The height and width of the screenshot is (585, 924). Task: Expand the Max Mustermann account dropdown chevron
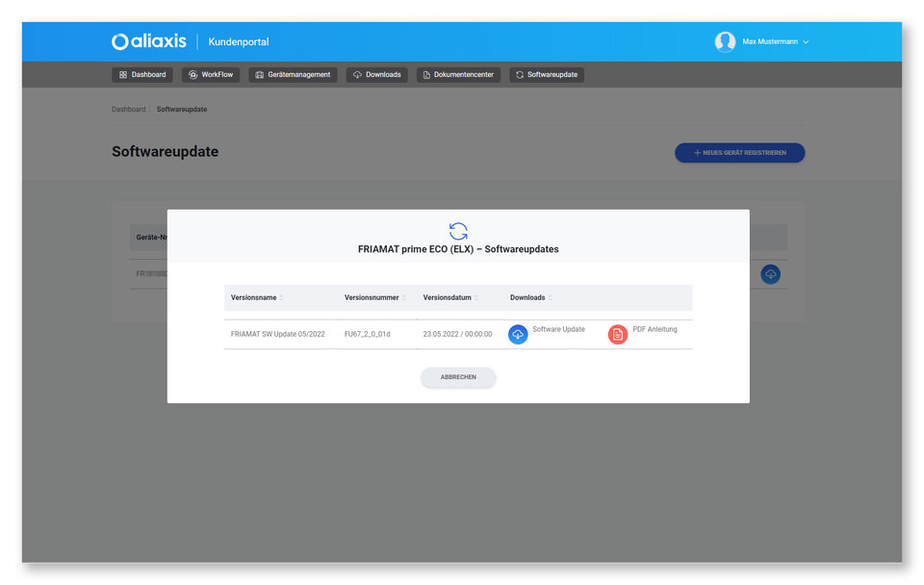click(x=806, y=41)
